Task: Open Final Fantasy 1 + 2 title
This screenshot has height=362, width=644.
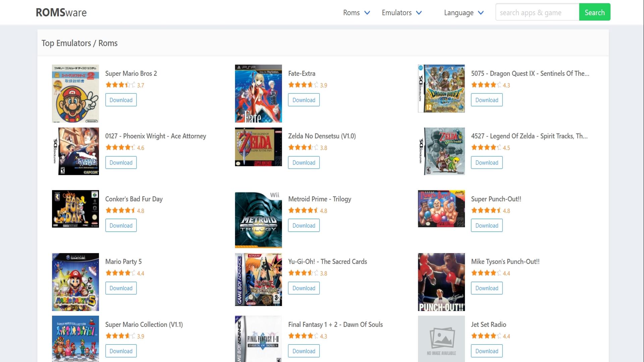Action: click(335, 324)
